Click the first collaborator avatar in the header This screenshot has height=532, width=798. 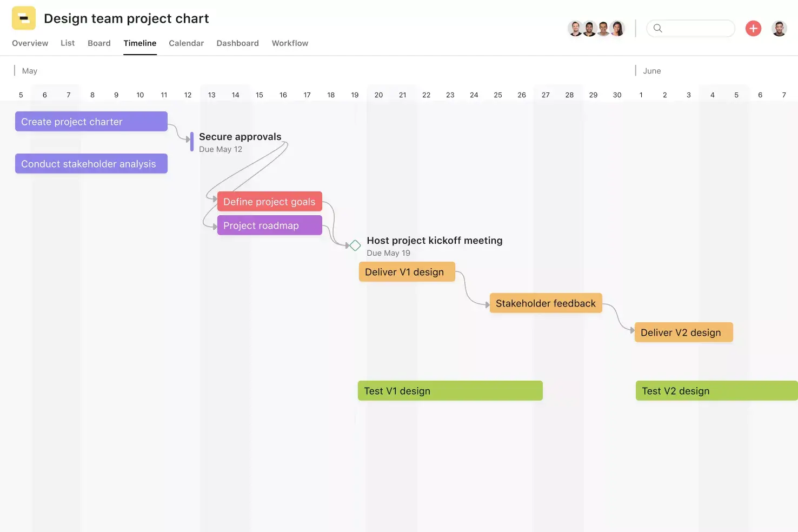pyautogui.click(x=575, y=28)
